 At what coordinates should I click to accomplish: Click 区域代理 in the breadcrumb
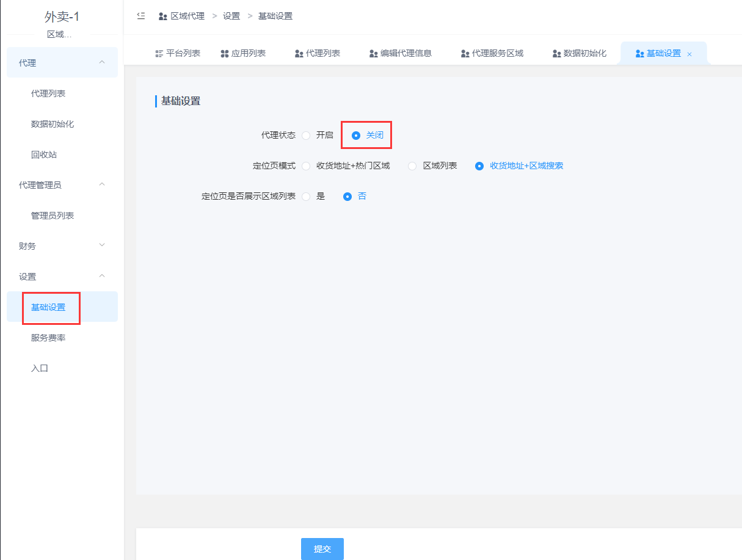point(187,16)
